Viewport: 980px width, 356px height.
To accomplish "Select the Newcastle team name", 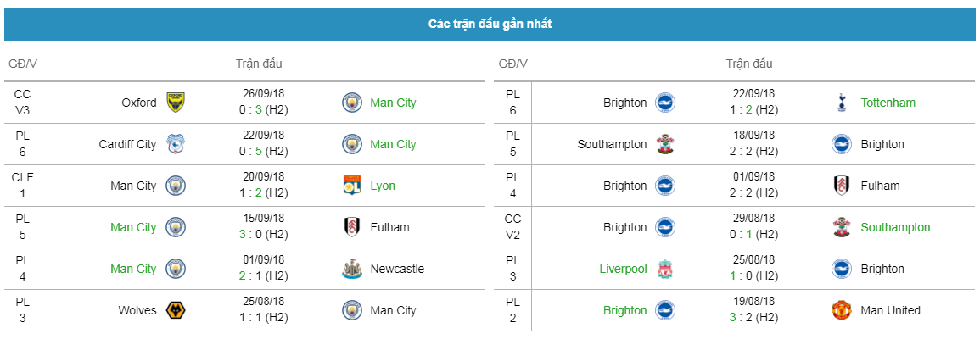I will point(397,270).
